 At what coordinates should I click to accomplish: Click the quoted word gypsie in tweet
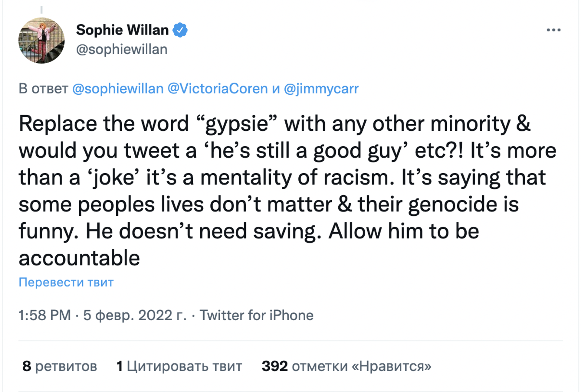(237, 124)
